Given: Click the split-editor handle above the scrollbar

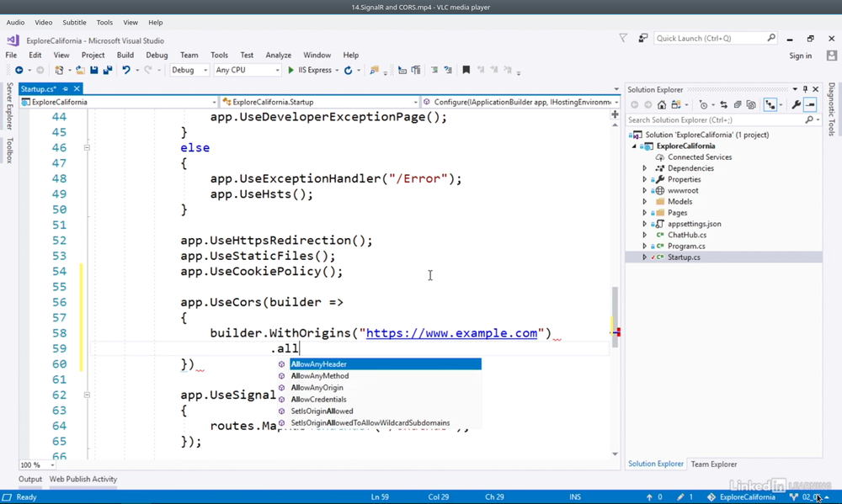Looking at the screenshot, I should tap(615, 114).
